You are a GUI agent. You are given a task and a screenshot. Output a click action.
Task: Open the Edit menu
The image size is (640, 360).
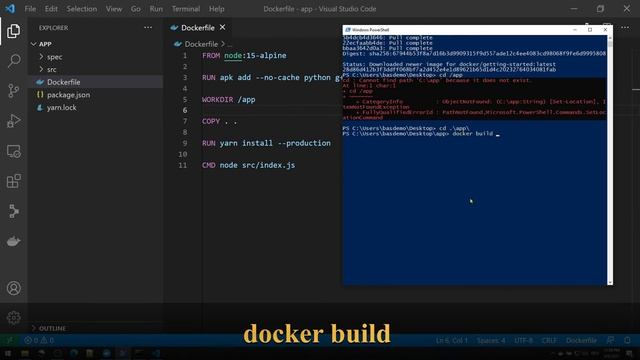tap(51, 9)
